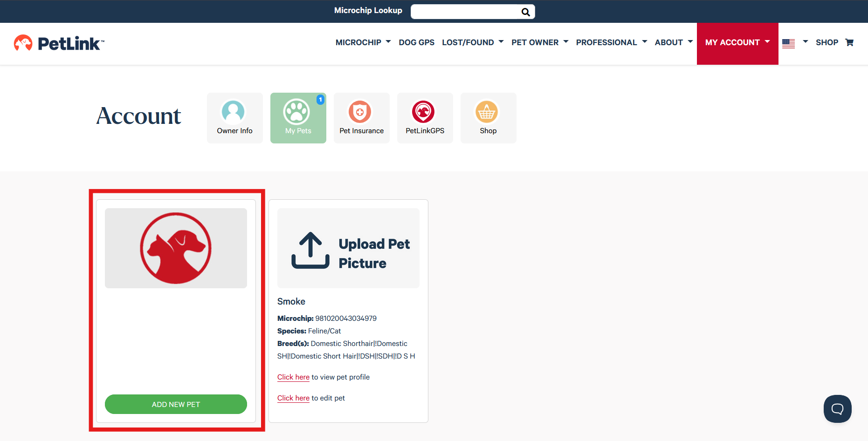
Task: Click here to view pet profile
Action: coord(293,377)
